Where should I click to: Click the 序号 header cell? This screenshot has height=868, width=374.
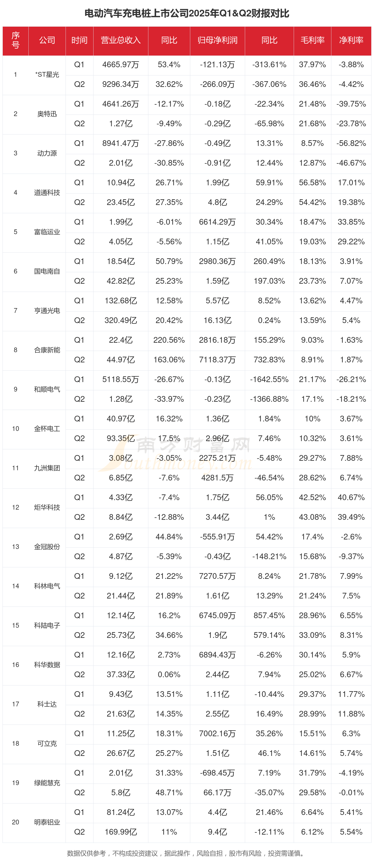tap(15, 40)
